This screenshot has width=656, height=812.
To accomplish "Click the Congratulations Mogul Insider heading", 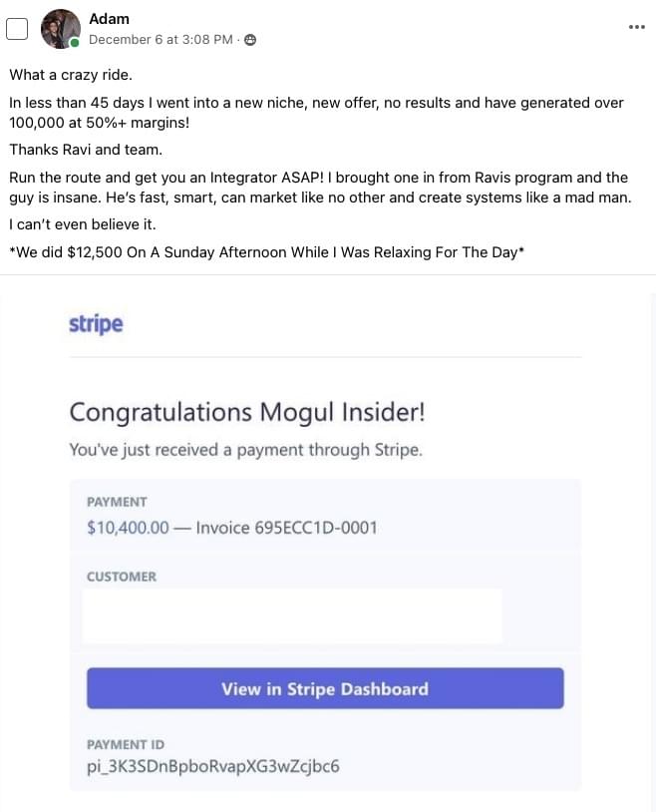I will [x=247, y=413].
